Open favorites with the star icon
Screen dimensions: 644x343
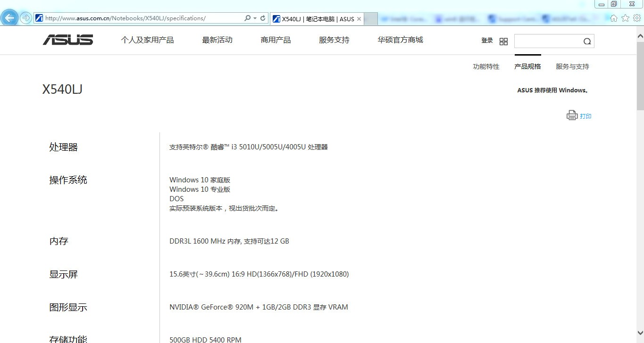(625, 18)
